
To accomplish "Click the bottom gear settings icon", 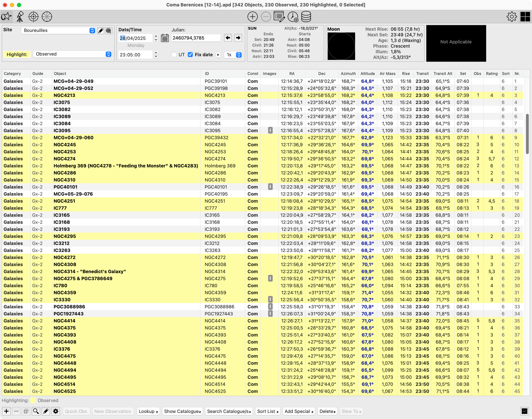I will (x=56, y=411).
